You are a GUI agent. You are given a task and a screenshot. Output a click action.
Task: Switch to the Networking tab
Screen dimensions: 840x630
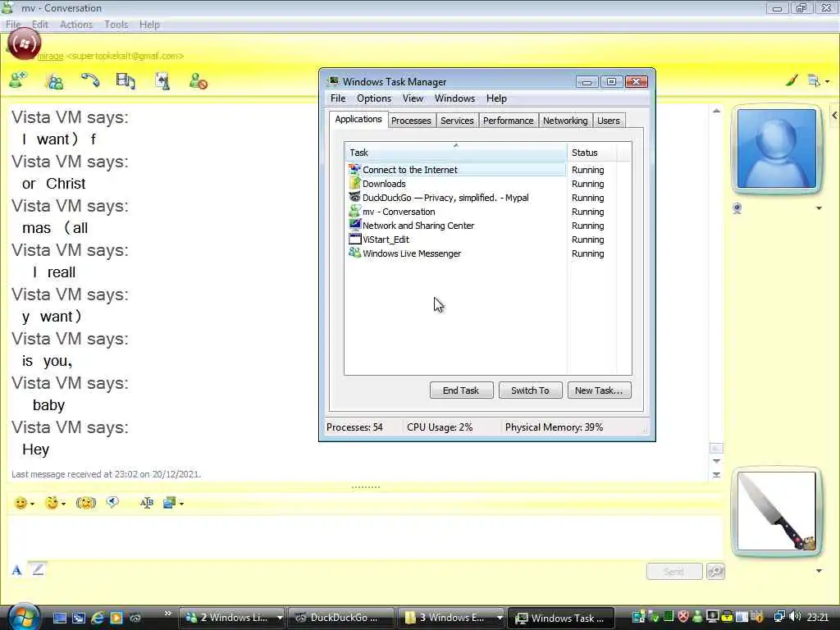click(565, 121)
